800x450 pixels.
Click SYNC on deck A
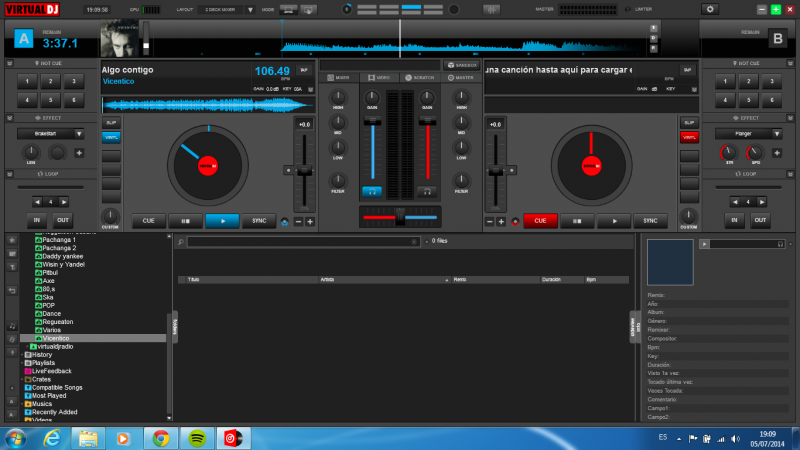tap(259, 221)
